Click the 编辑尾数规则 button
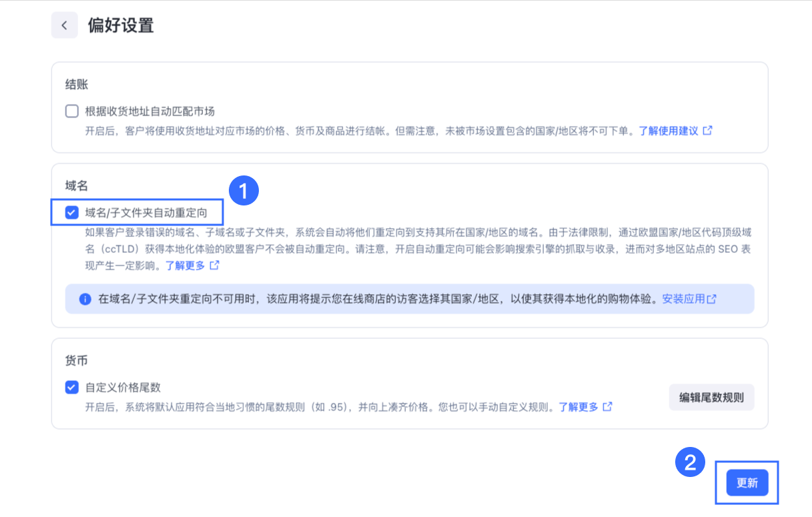 pyautogui.click(x=711, y=397)
